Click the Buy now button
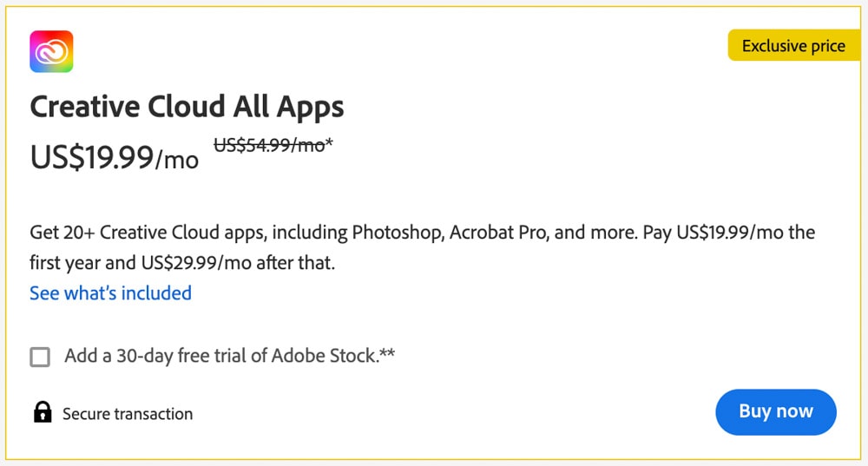The height and width of the screenshot is (466, 868). pyautogui.click(x=775, y=411)
